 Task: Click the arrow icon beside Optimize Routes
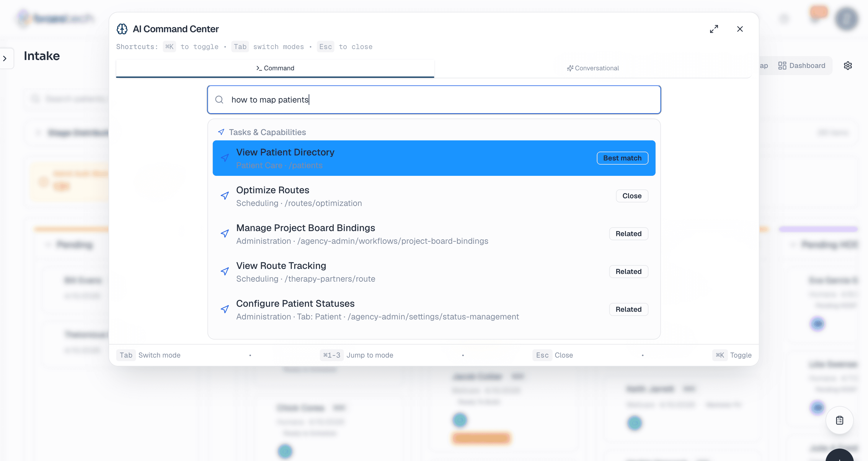pyautogui.click(x=225, y=196)
